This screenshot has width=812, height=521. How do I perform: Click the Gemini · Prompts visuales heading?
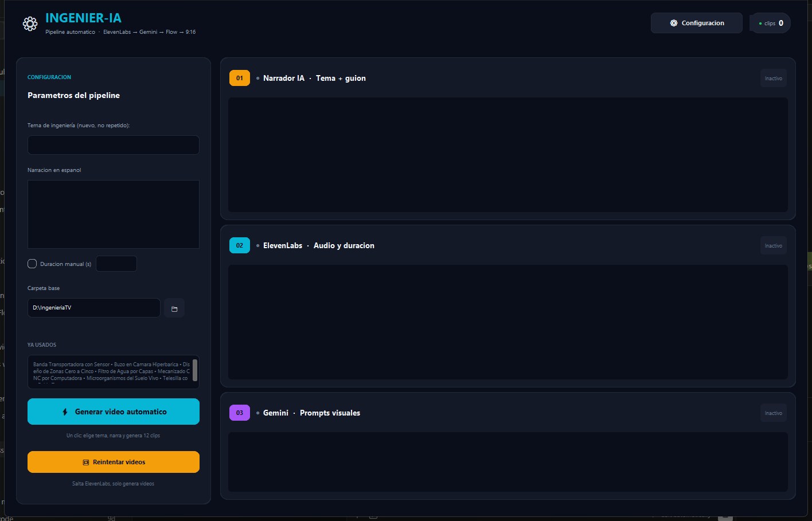coord(311,413)
